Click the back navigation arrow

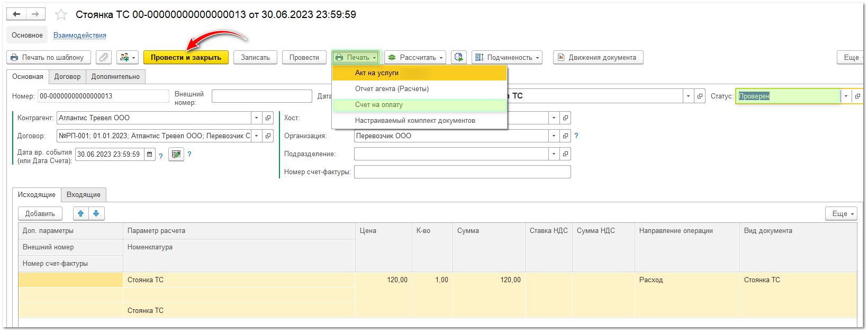(x=16, y=14)
